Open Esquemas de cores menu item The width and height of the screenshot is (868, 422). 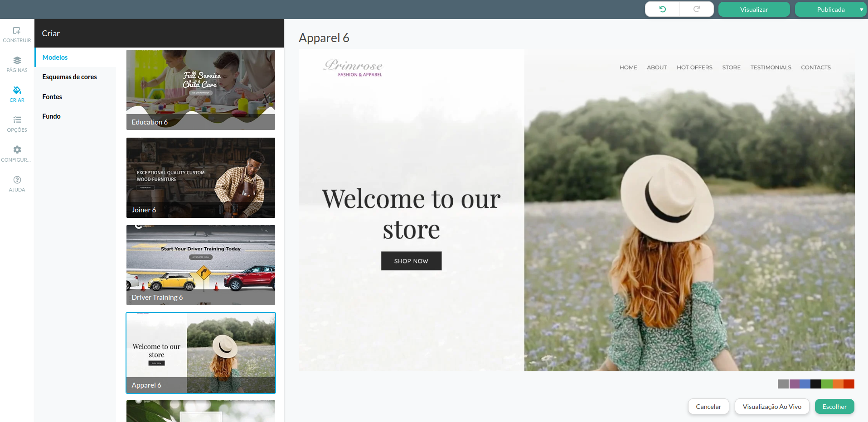click(x=69, y=77)
